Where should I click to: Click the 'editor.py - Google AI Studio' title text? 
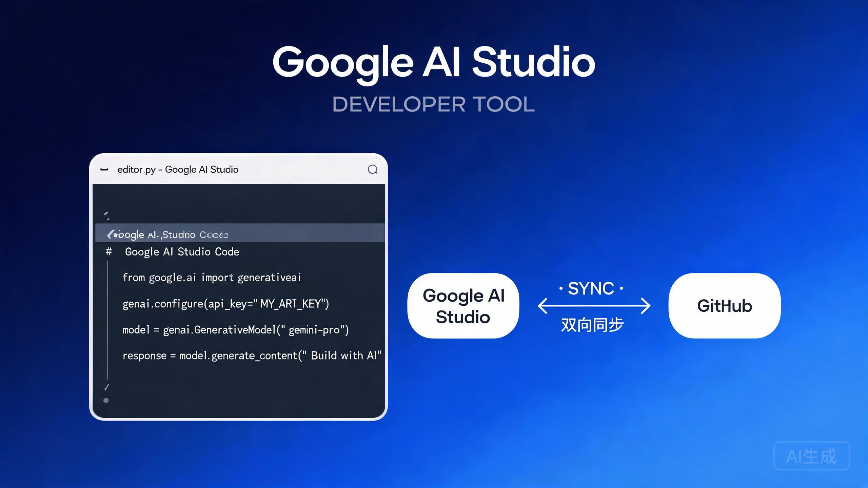pos(178,169)
